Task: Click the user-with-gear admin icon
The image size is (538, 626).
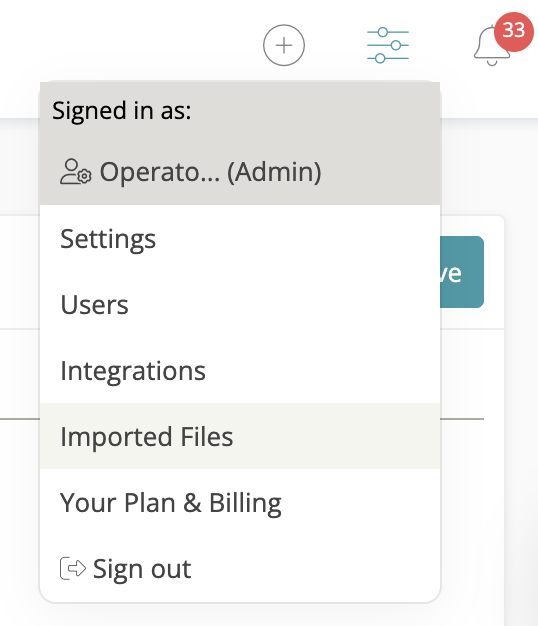Action: tap(75, 172)
